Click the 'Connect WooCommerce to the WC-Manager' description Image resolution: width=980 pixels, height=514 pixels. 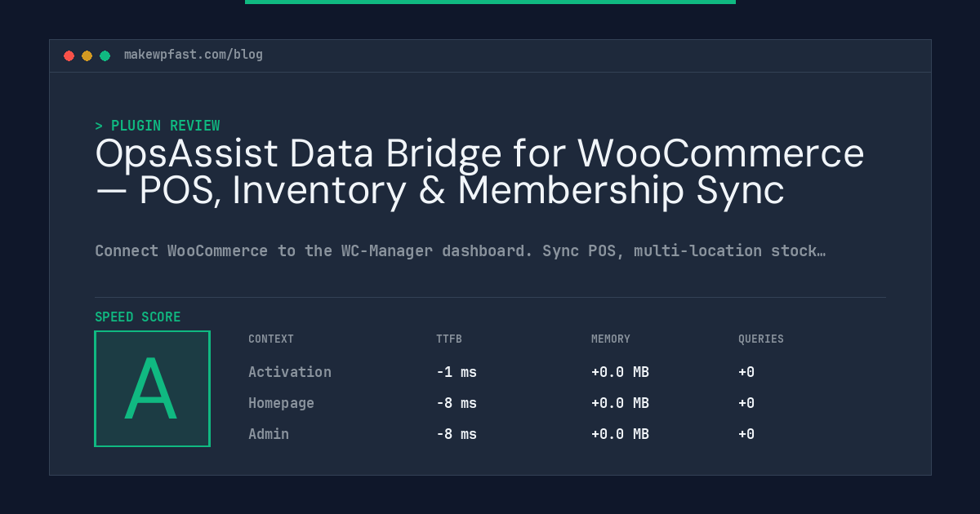point(460,250)
